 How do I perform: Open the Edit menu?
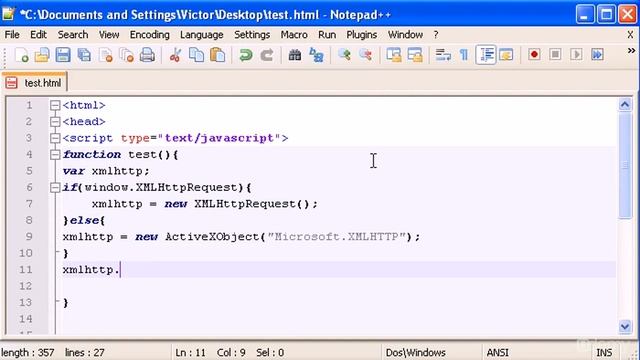[38, 35]
